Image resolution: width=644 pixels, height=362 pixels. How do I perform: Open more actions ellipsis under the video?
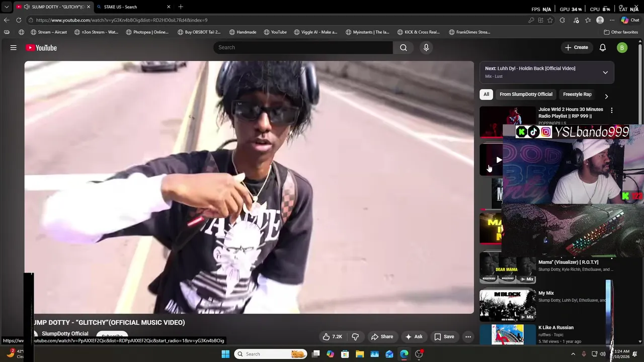468,337
